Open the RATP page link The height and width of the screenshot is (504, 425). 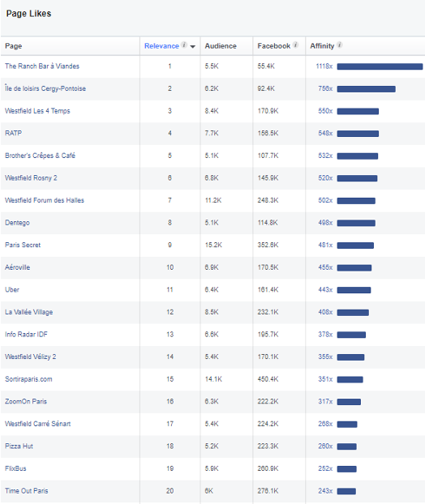click(x=13, y=133)
